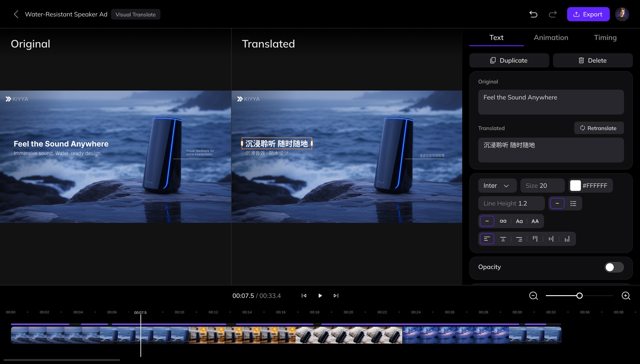Screen dimensions: 640x364
Task: Right-align the text horizontally
Action: tap(519, 239)
